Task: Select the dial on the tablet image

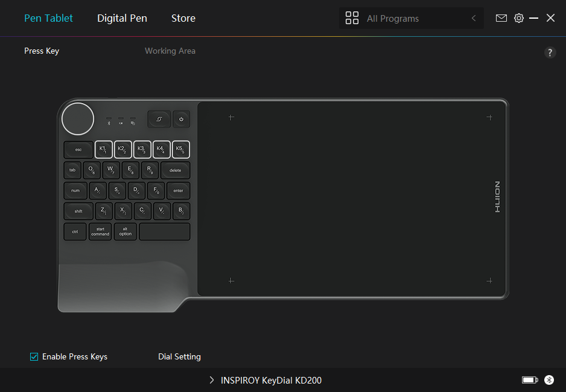Action: (78, 119)
